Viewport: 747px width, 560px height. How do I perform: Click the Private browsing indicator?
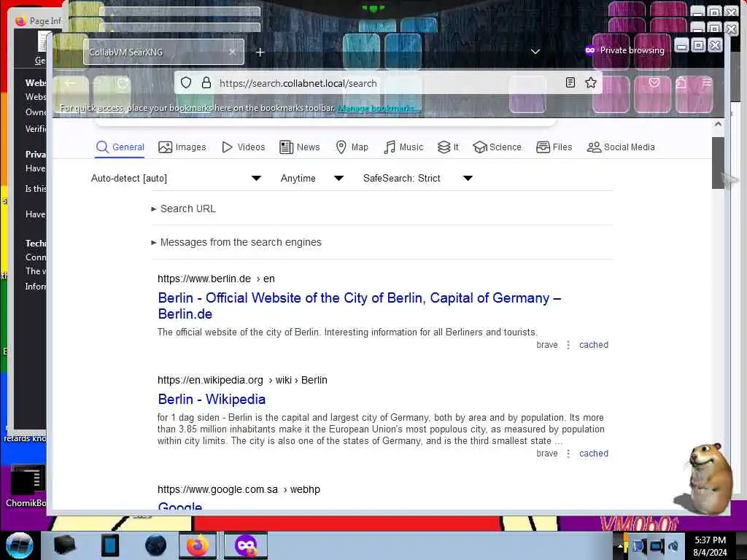(624, 50)
